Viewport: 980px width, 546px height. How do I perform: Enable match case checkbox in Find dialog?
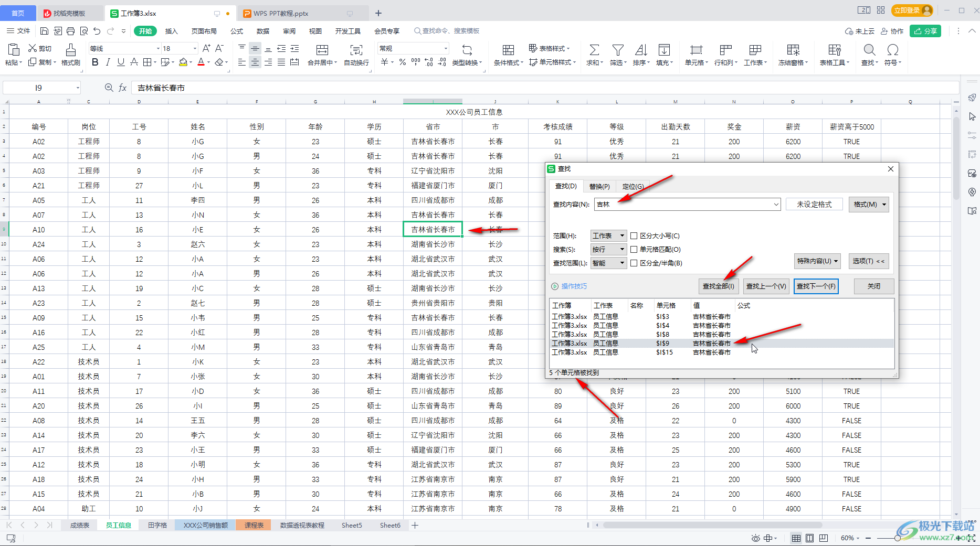634,236
